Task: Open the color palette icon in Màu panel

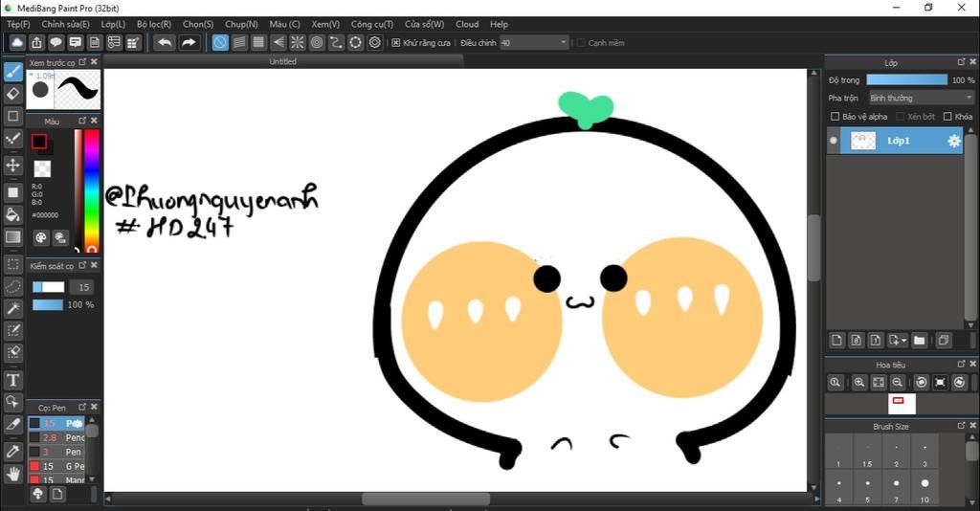Action: pyautogui.click(x=40, y=237)
